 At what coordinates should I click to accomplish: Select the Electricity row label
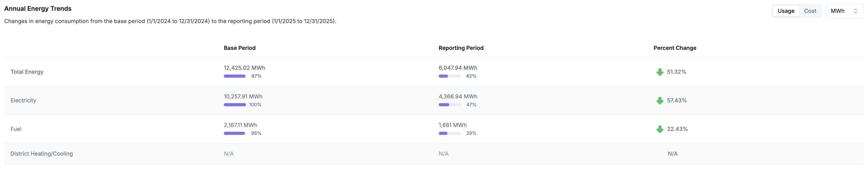coord(23,101)
